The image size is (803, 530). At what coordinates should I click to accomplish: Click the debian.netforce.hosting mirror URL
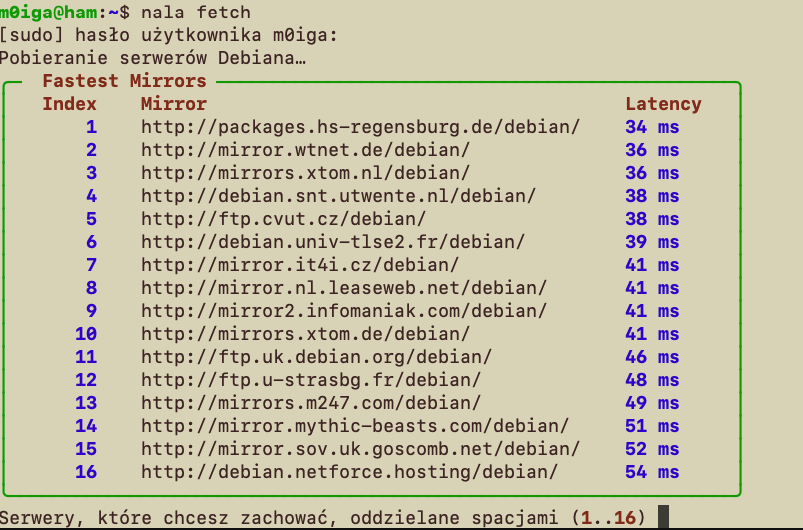click(350, 473)
